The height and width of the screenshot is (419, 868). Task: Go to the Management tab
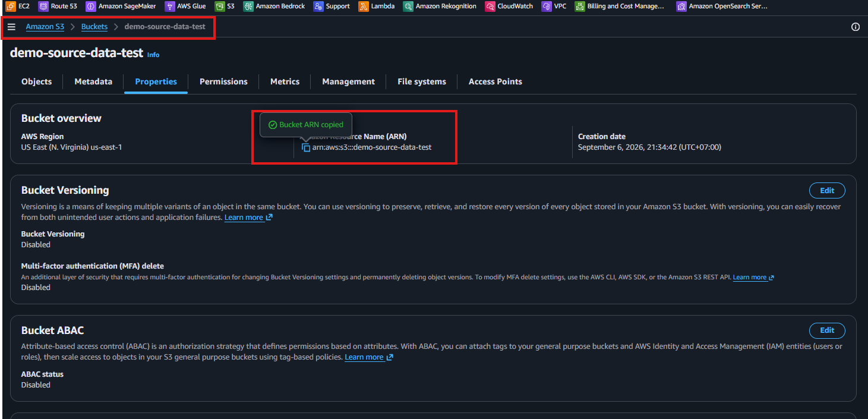(x=348, y=81)
